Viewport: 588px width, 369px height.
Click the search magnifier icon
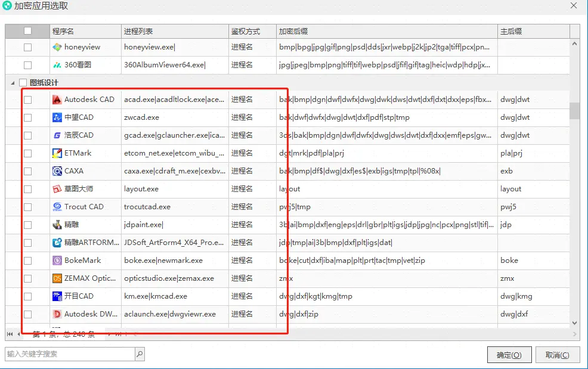[140, 354]
